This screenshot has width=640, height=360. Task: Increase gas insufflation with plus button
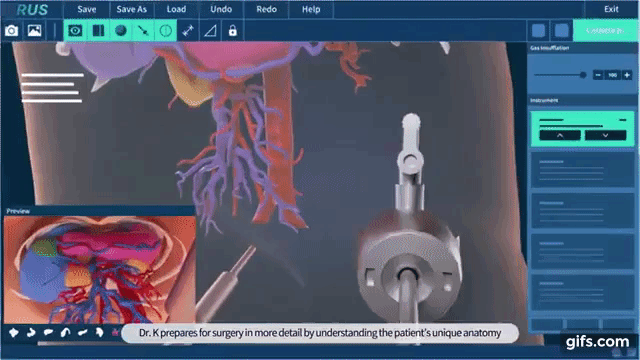pyautogui.click(x=627, y=75)
